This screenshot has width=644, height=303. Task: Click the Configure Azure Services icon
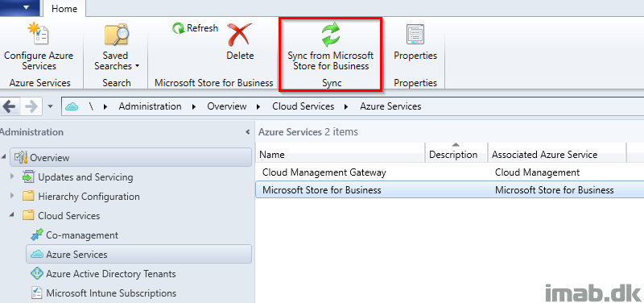[38, 35]
